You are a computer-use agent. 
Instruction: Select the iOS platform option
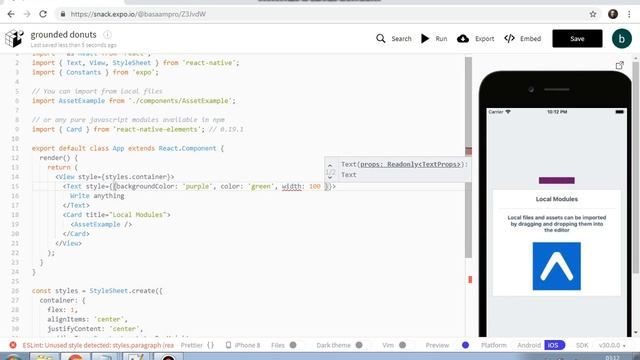554,345
